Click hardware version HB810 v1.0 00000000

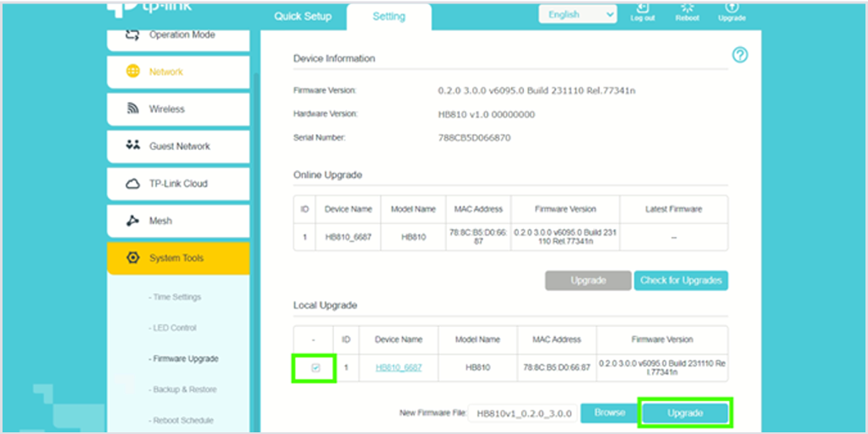[x=486, y=115]
